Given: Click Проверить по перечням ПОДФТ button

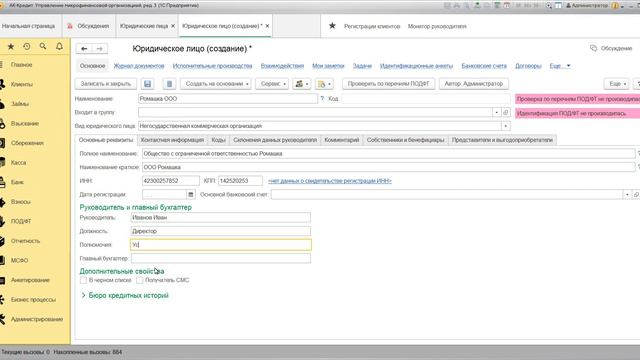Looking at the screenshot, I should click(389, 84).
